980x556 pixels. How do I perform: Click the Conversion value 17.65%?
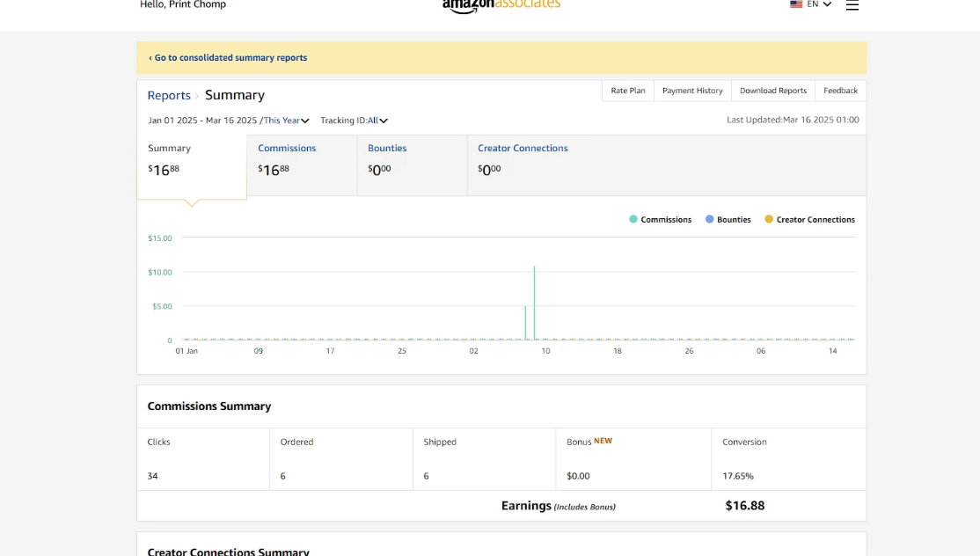coord(738,476)
